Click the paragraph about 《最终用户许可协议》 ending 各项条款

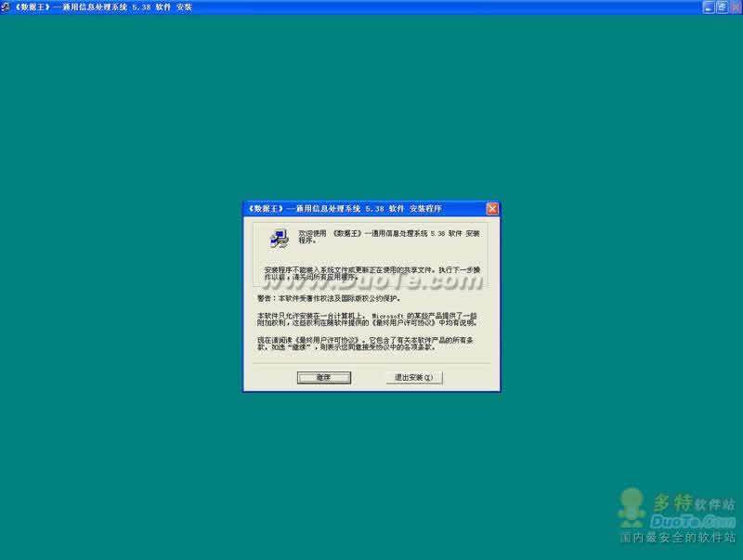[x=365, y=344]
